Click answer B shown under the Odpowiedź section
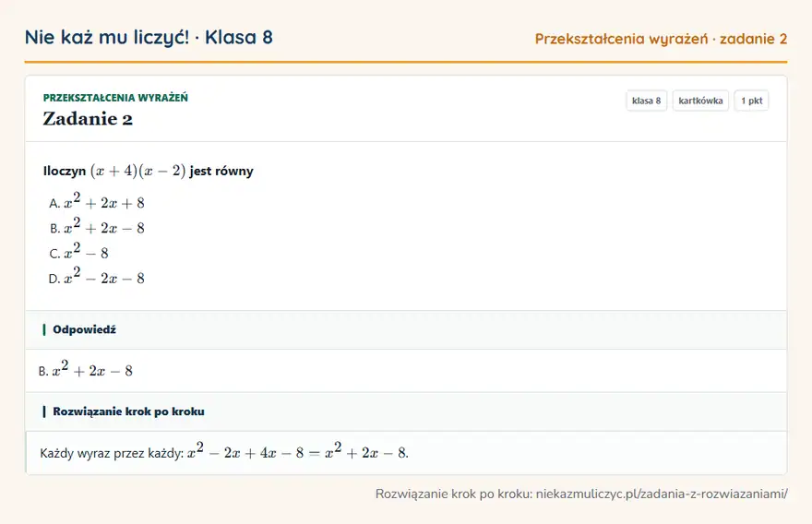The height and width of the screenshot is (524, 812). pyautogui.click(x=86, y=369)
